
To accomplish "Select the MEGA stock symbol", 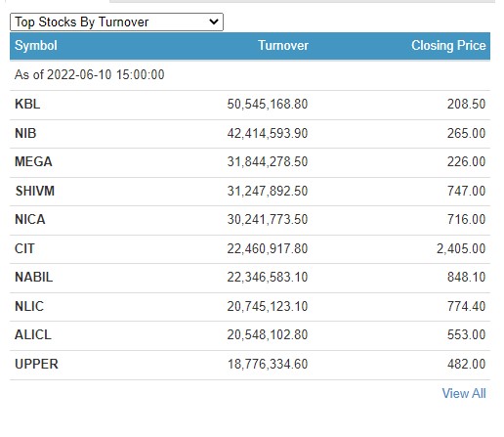I will click(33, 162).
